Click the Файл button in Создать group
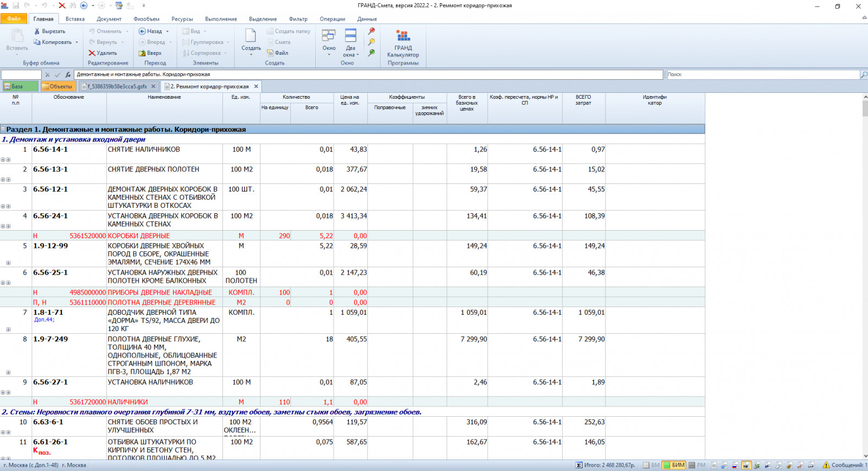 point(278,53)
